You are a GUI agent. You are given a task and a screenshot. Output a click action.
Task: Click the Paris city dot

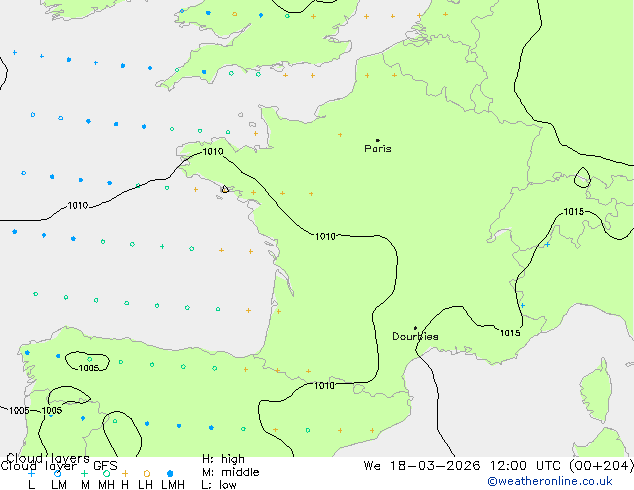(x=378, y=140)
